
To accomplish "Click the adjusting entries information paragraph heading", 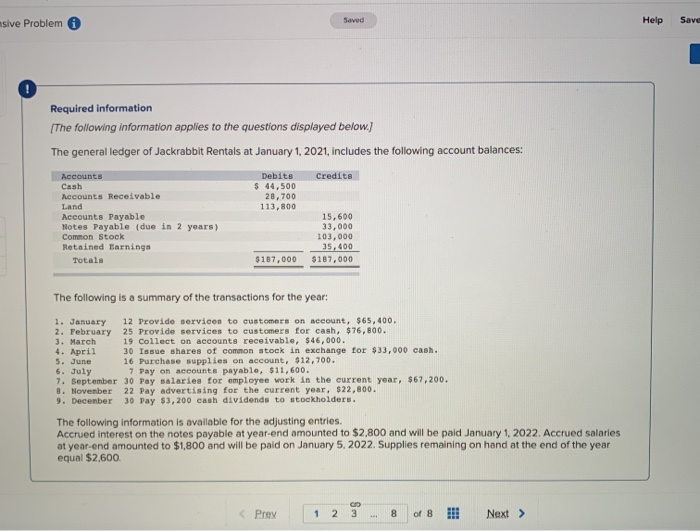I will [x=199, y=422].
